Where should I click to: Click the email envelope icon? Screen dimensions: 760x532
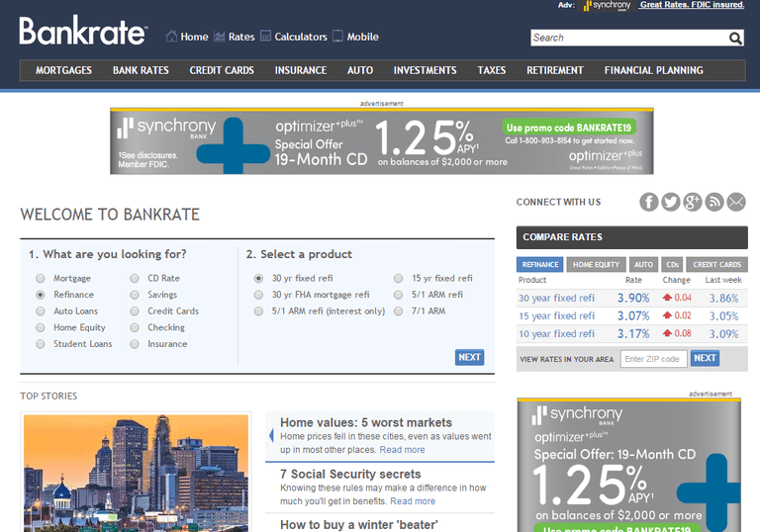(736, 202)
